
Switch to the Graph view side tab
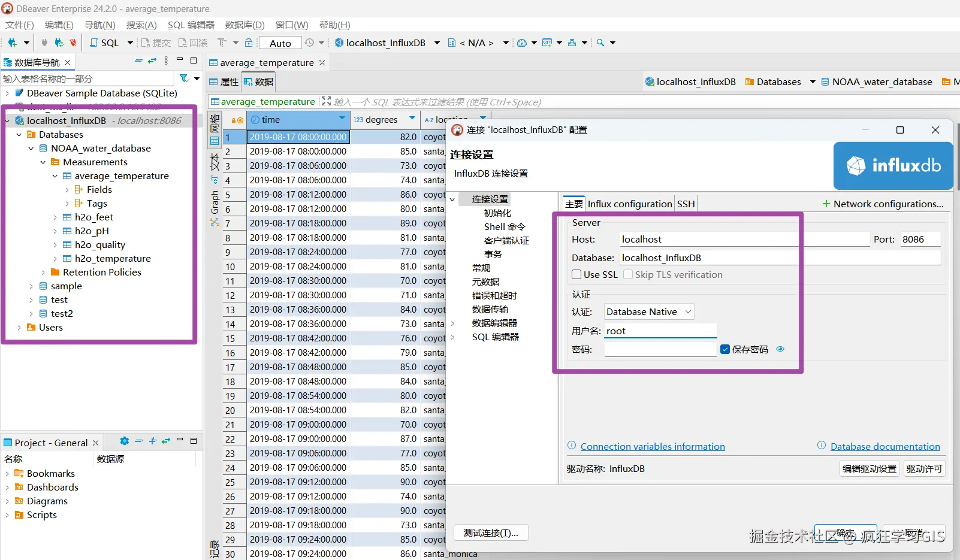(215, 207)
